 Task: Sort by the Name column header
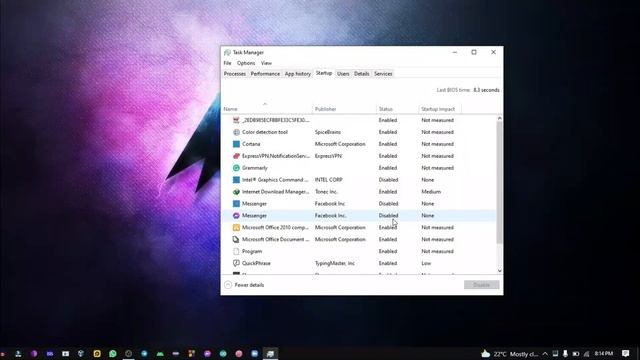click(267, 109)
